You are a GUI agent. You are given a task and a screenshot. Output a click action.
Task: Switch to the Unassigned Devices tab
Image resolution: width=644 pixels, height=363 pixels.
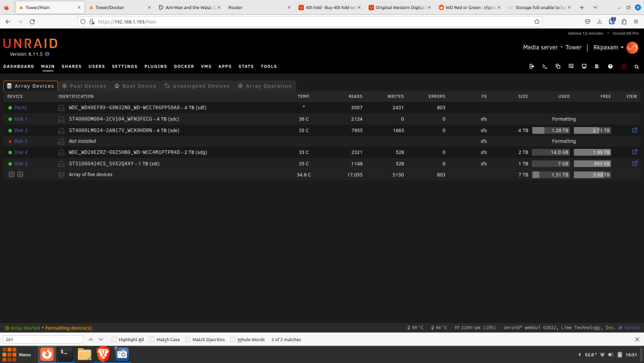(x=197, y=86)
